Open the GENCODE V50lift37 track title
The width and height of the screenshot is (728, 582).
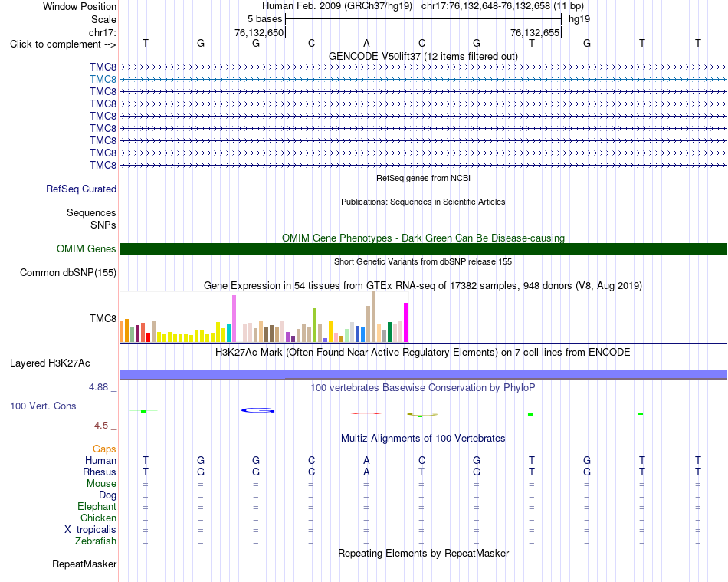(x=423, y=56)
